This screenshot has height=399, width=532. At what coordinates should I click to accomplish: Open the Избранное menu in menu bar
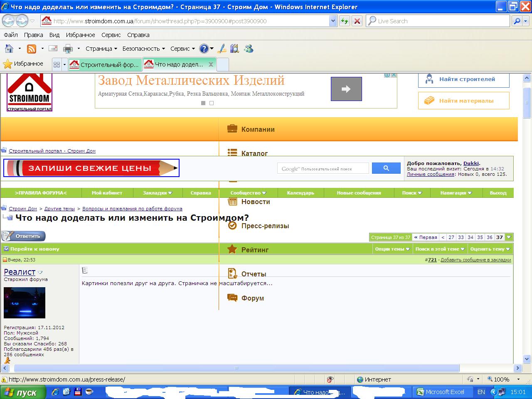point(80,35)
